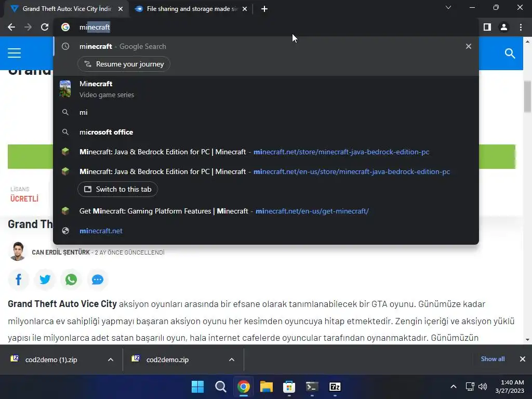Click the webpage vertical scrollbar thumb

[x=528, y=96]
